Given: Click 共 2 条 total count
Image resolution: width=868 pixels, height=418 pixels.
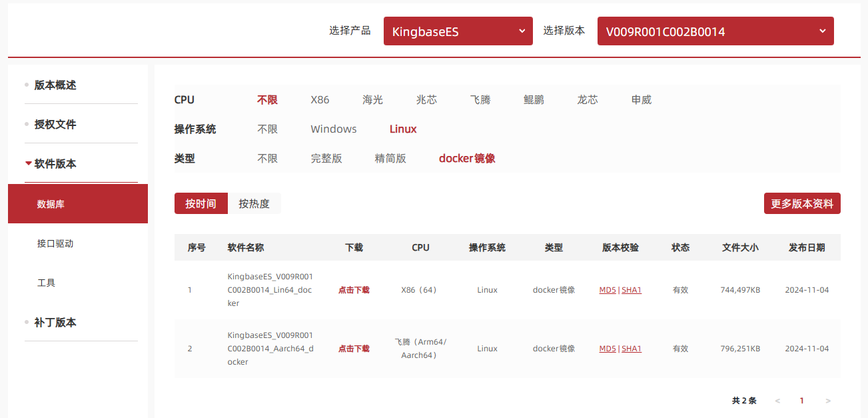Looking at the screenshot, I should pyautogui.click(x=744, y=401).
